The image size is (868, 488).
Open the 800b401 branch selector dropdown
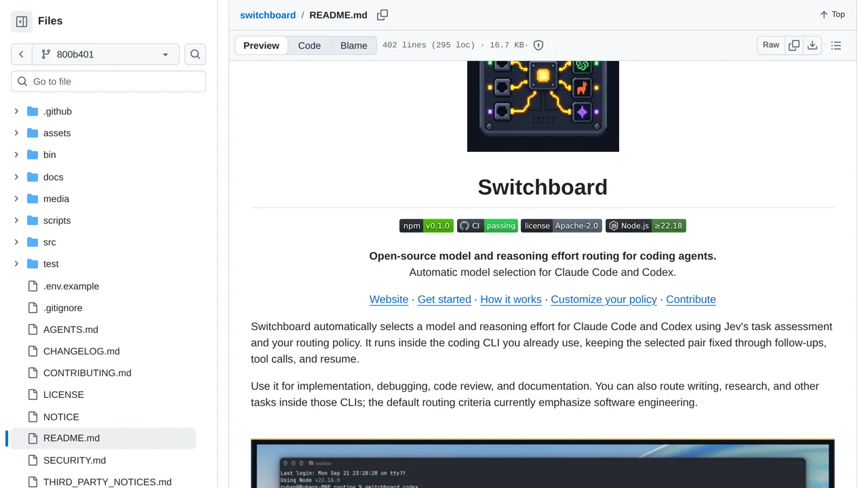coord(105,54)
